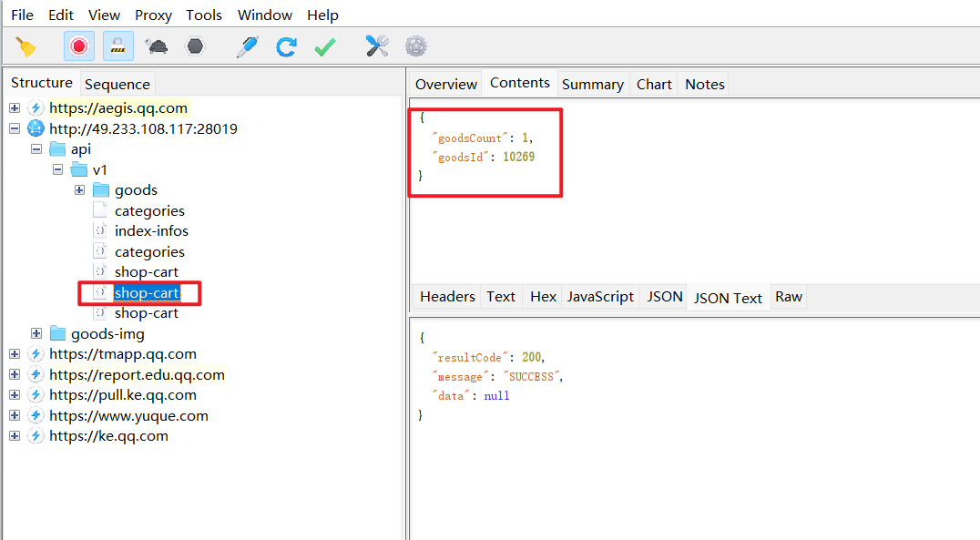
Task: Expand the https://ke.qq.com node
Action: point(15,436)
